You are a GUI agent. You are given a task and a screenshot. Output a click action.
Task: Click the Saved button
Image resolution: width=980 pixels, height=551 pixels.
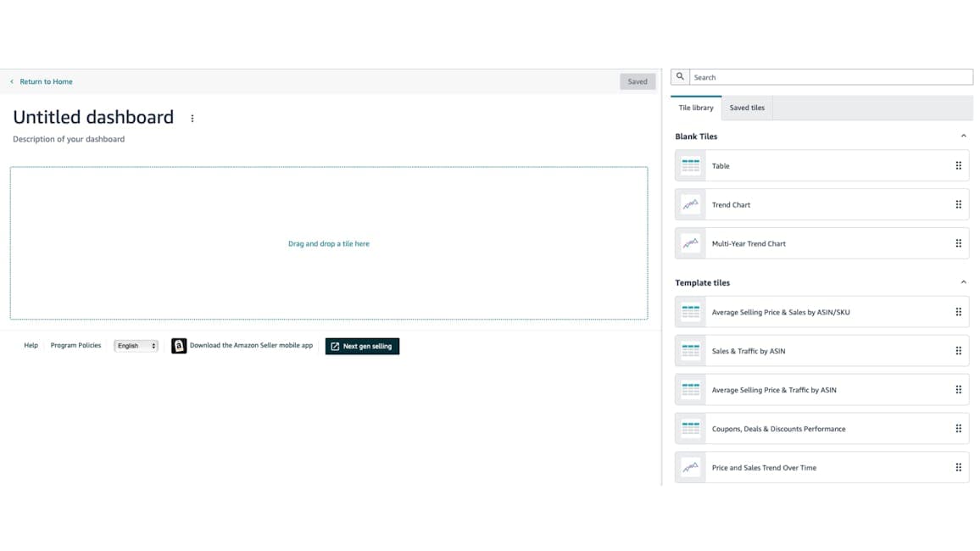click(x=638, y=82)
